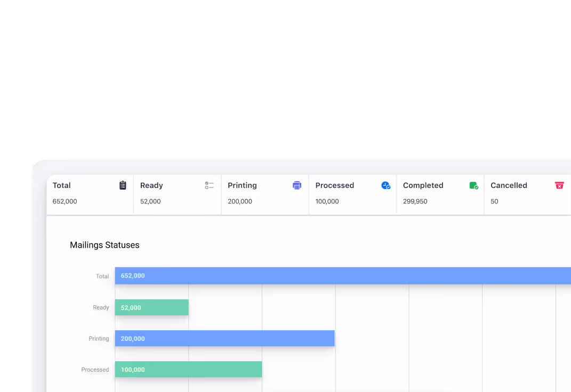This screenshot has width=571, height=392.
Task: Click the red archive icon on Cancelled card
Action: [x=559, y=185]
